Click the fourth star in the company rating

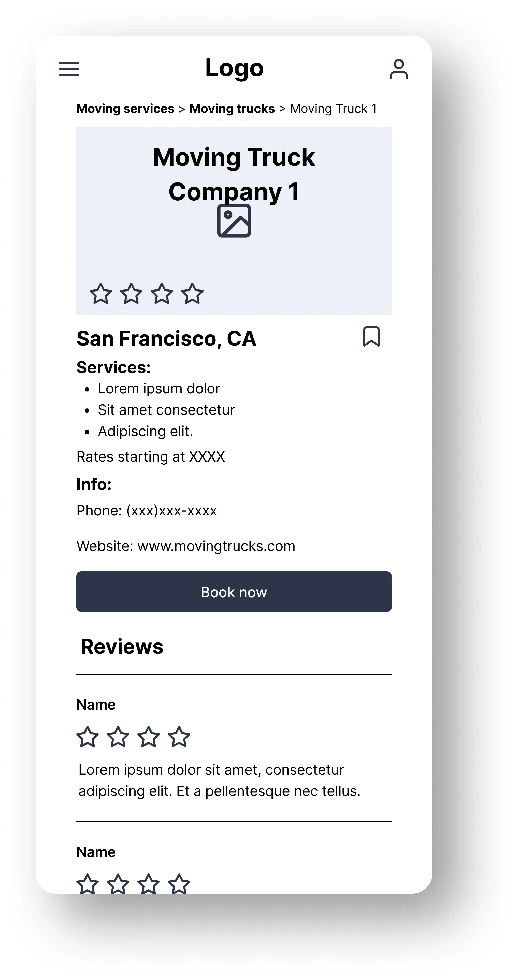pyautogui.click(x=192, y=294)
